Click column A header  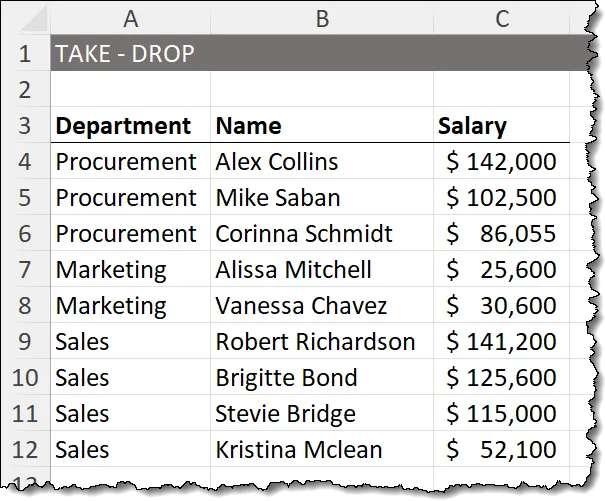click(x=131, y=17)
